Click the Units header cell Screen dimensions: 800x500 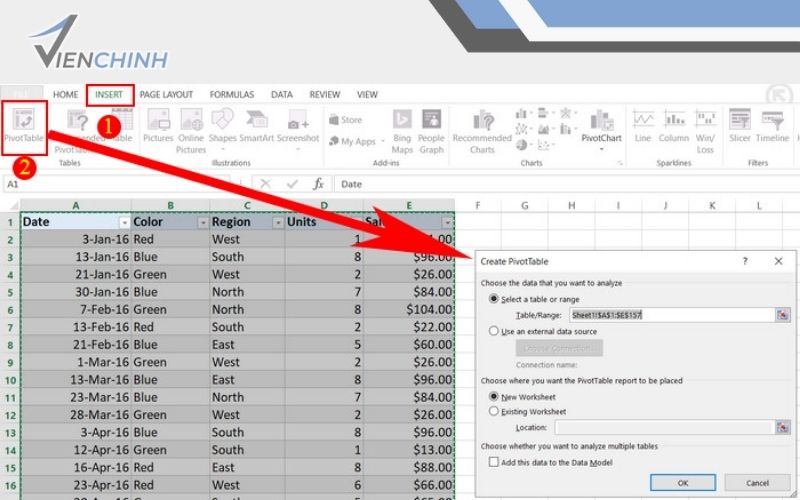click(x=324, y=222)
